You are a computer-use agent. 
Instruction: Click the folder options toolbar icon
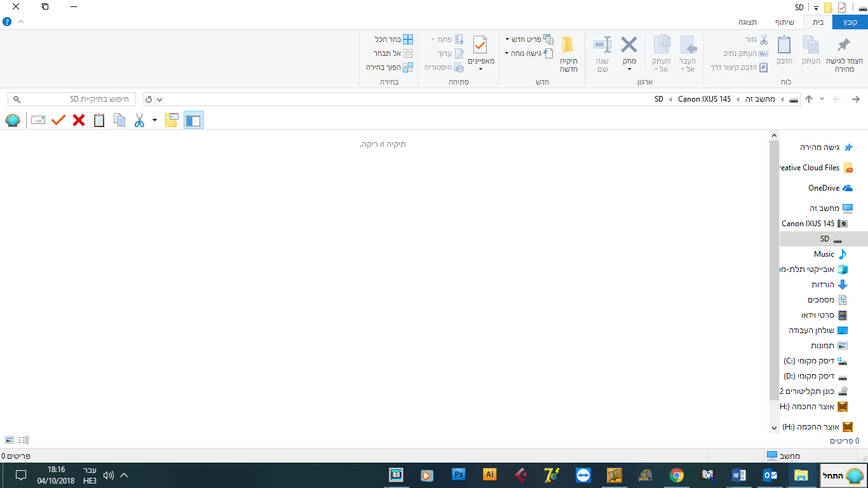coord(172,120)
